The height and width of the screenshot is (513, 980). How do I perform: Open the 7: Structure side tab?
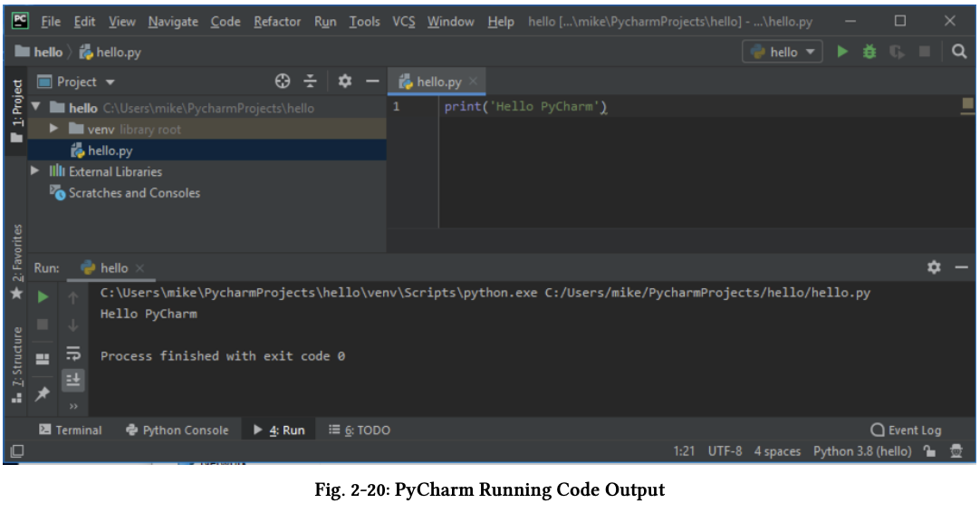click(17, 364)
